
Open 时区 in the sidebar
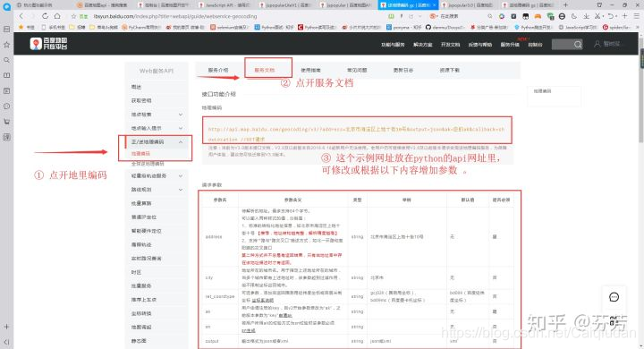coord(136,272)
